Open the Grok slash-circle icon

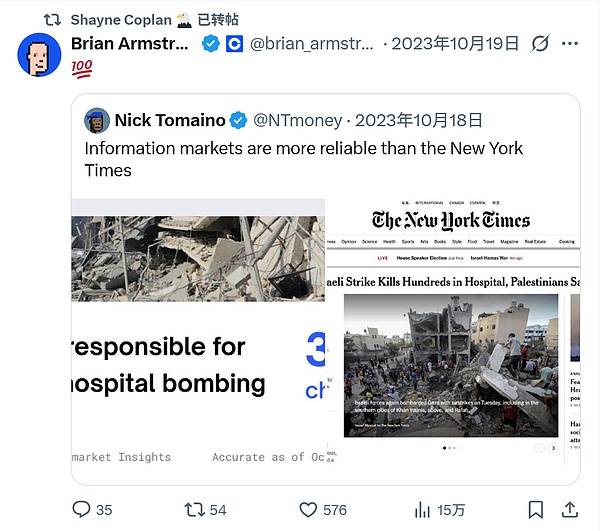540,44
